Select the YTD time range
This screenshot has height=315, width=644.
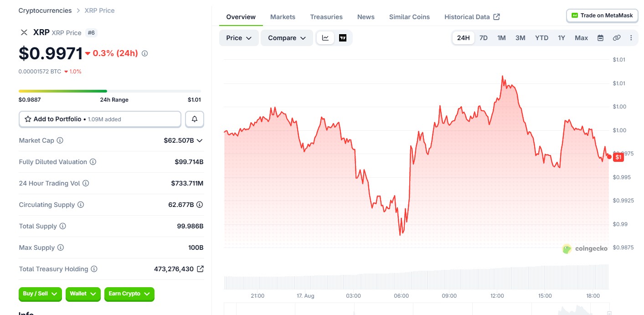(x=541, y=38)
